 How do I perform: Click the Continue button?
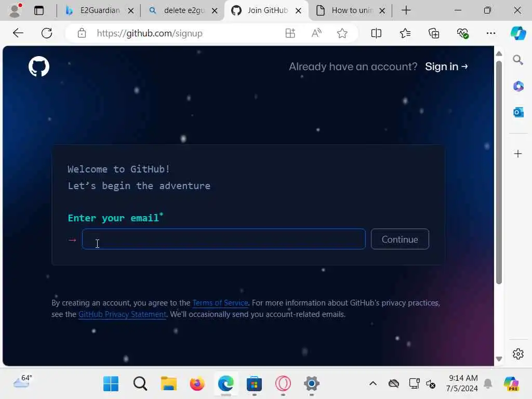click(x=400, y=239)
